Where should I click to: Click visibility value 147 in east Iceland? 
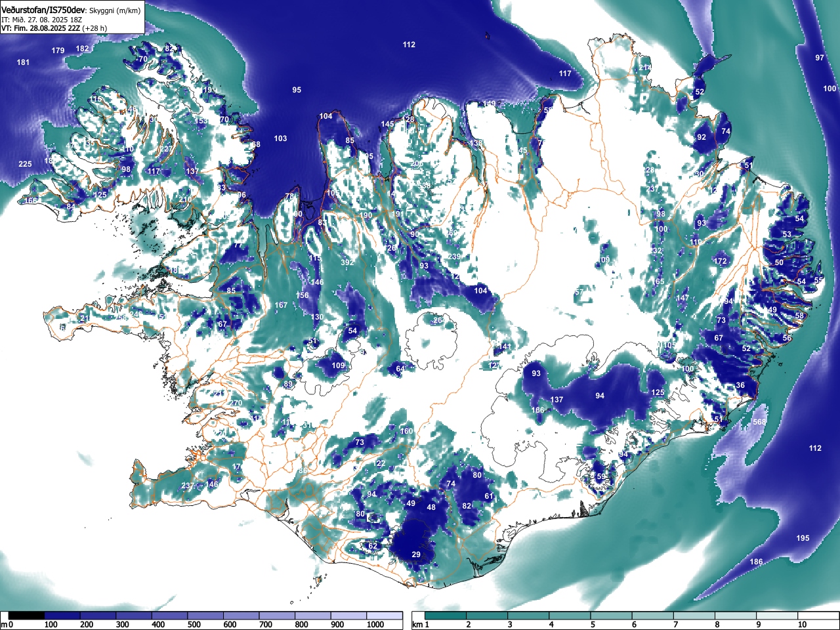[682, 298]
